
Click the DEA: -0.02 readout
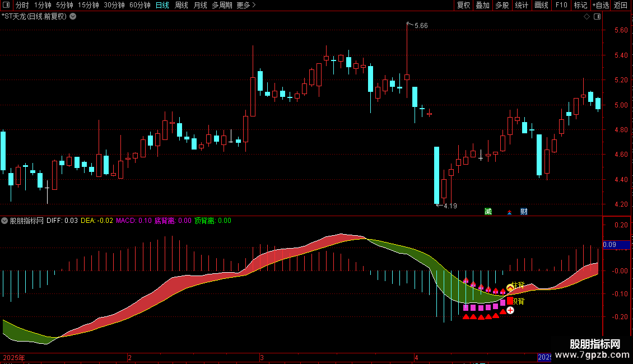[97, 221]
